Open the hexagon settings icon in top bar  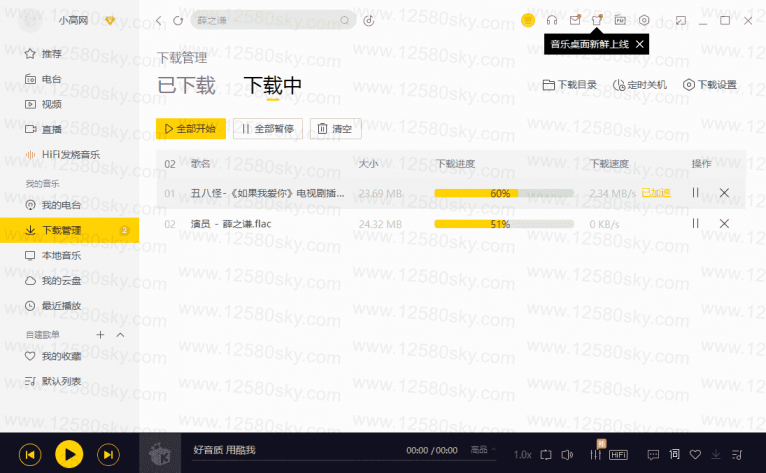click(x=644, y=21)
